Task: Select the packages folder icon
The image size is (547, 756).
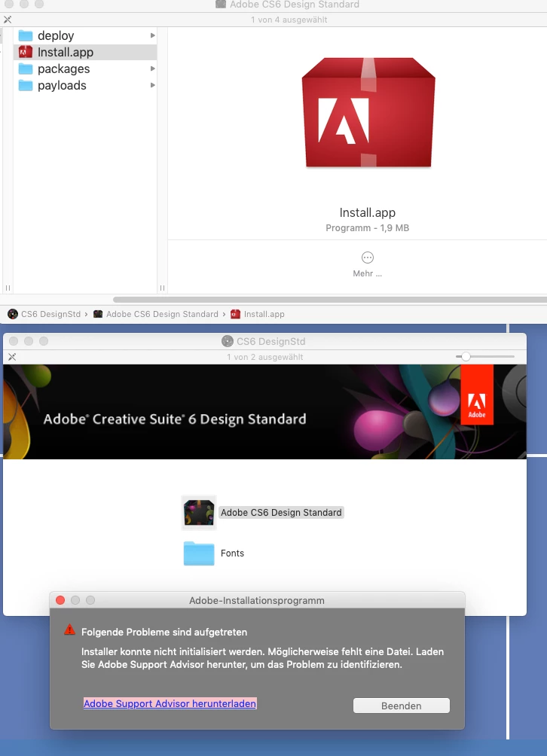Action: click(26, 69)
